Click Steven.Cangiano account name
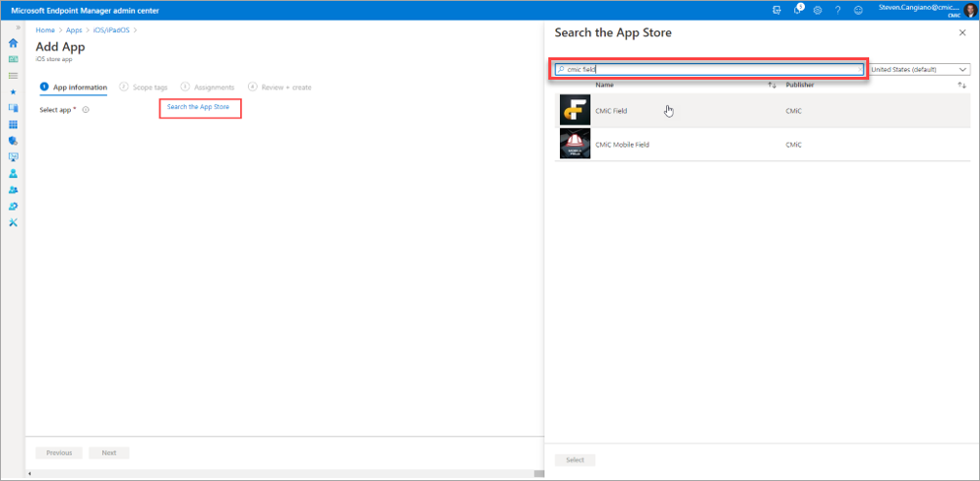The height and width of the screenshot is (481, 980). pos(919,7)
